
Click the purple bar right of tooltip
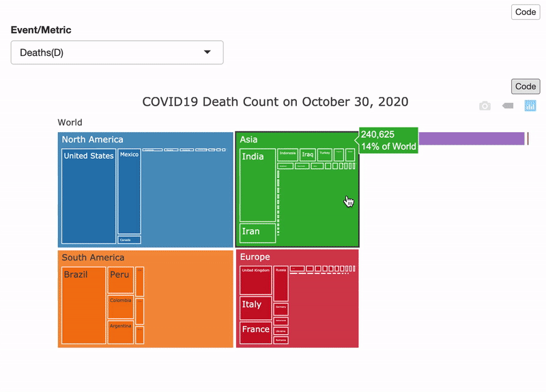coord(471,139)
